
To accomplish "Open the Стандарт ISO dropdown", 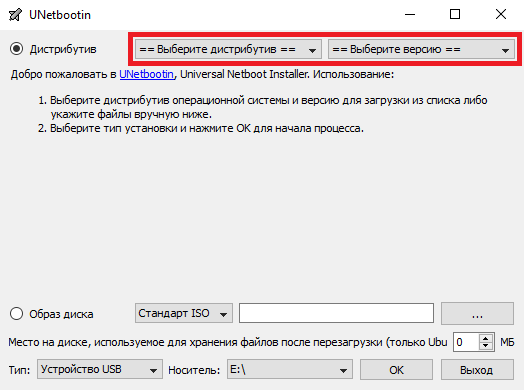I will 184,313.
